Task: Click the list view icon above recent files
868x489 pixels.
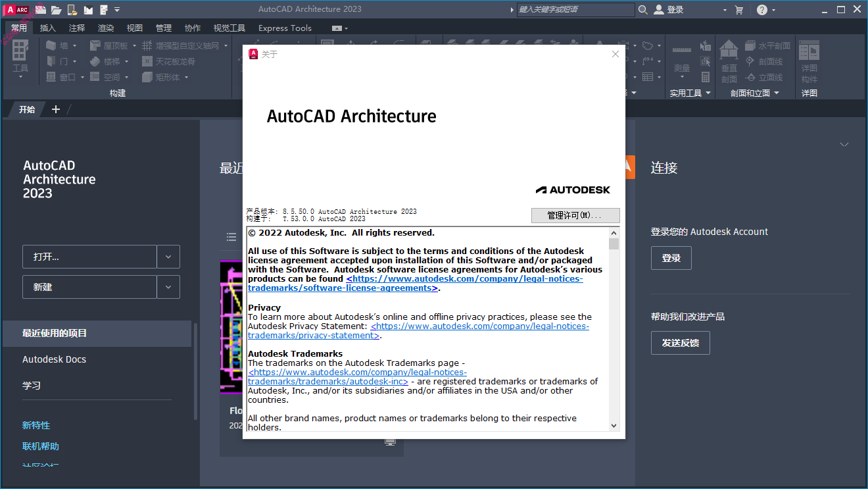Action: tap(231, 236)
